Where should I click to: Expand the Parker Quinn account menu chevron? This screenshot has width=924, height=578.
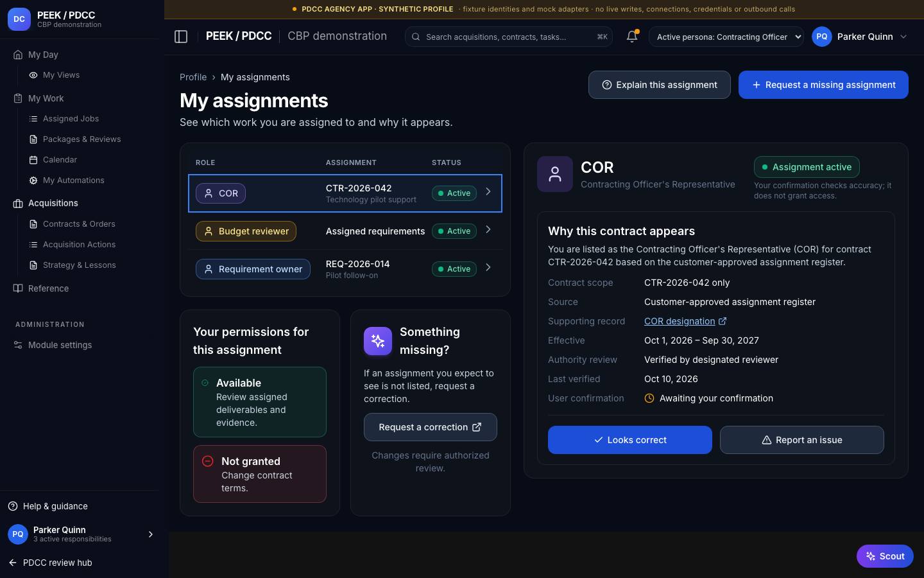pos(903,37)
